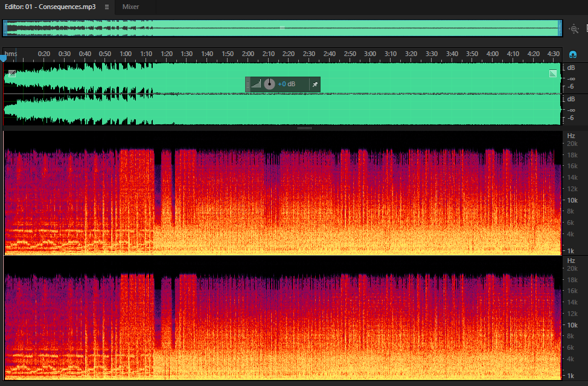Switch to the Mixer tab
The height and width of the screenshot is (386, 588).
point(130,7)
